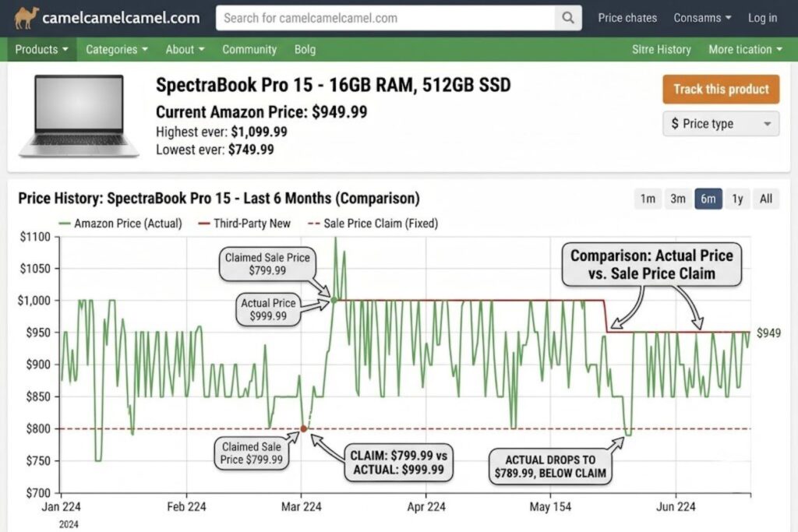Expand the Consams dropdown
The width and height of the screenshot is (798, 532).
click(x=702, y=19)
